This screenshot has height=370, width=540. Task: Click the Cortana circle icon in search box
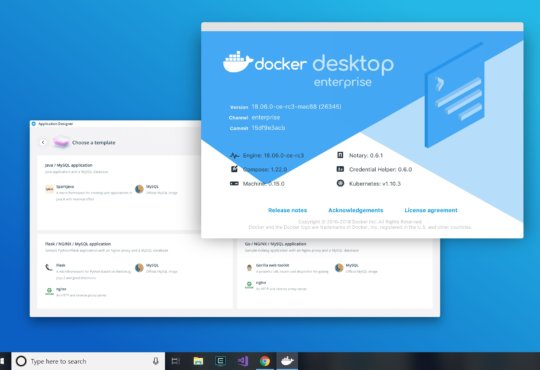[x=21, y=361]
